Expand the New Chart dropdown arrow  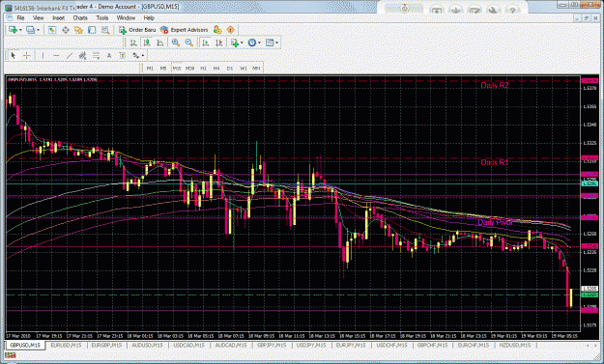click(x=20, y=30)
